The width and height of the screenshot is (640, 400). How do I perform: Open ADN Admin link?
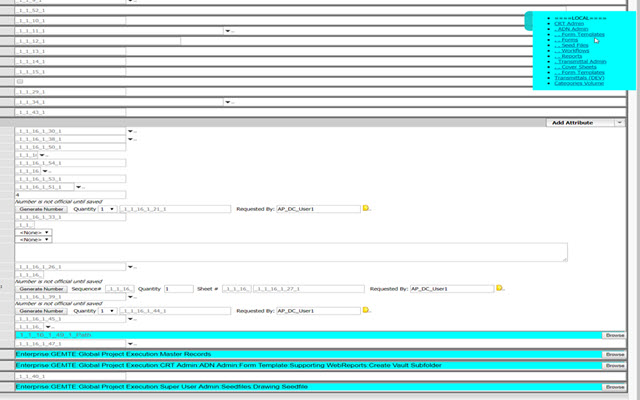[x=571, y=29]
